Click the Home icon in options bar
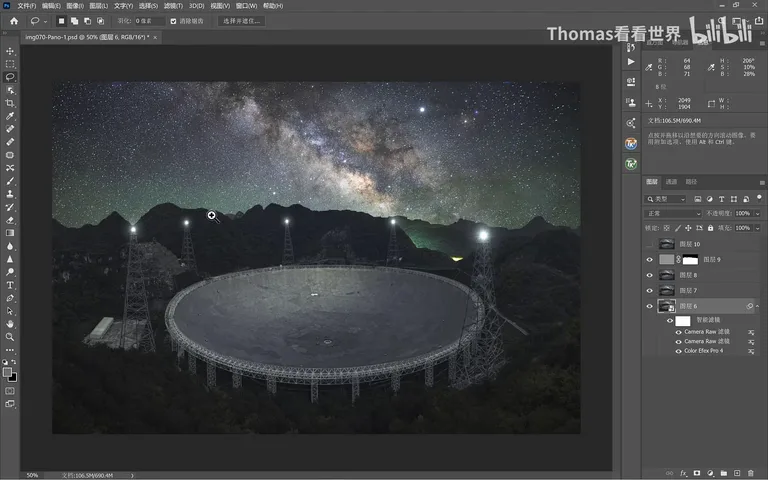 tap(14, 21)
